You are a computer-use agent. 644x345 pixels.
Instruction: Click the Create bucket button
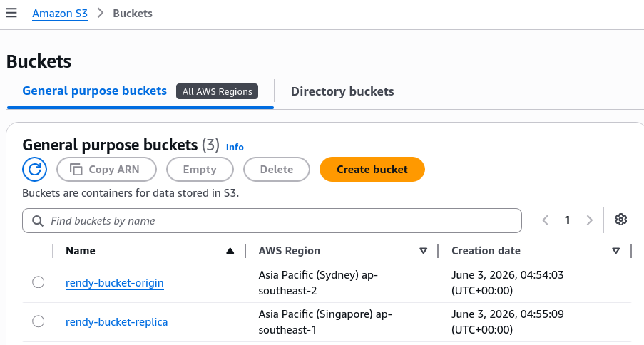coord(372,169)
